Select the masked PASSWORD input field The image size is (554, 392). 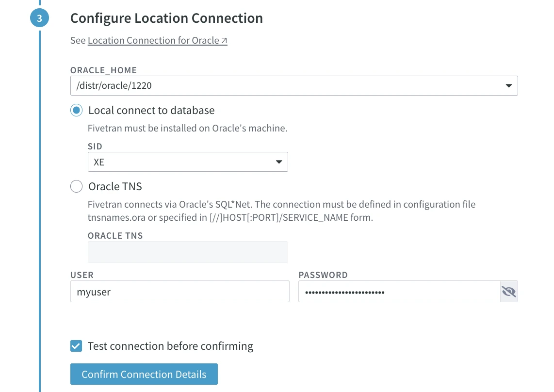coord(398,291)
